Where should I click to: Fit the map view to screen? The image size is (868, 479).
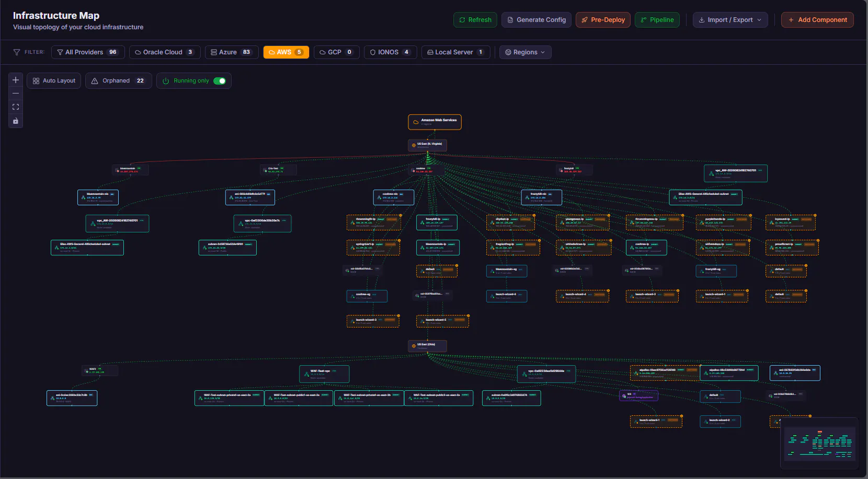click(x=16, y=107)
